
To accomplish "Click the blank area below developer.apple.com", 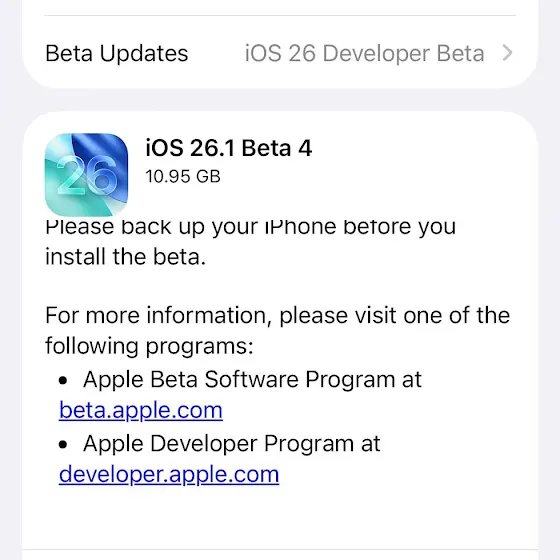I will click(280, 518).
